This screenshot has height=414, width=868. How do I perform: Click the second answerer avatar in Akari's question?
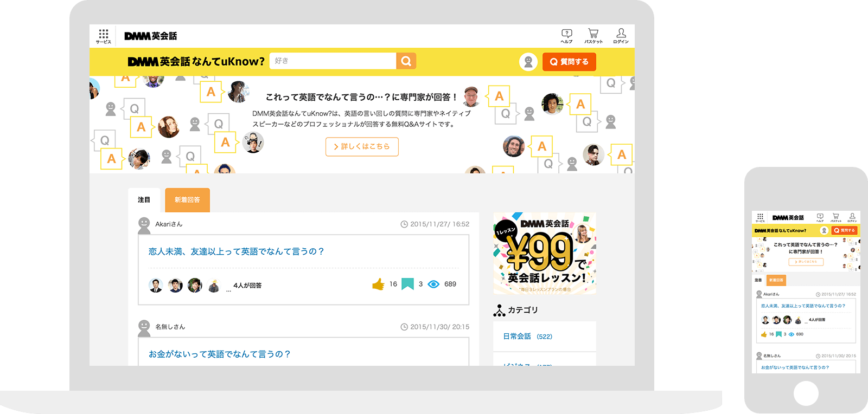175,285
